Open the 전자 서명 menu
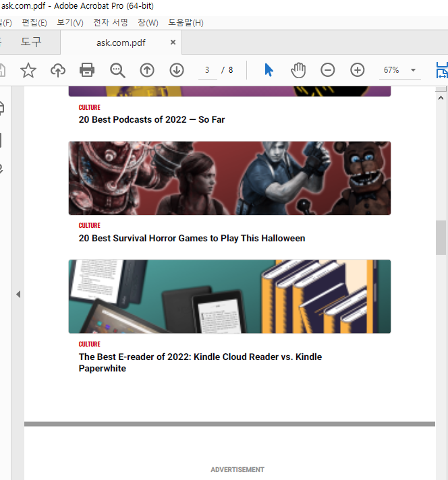The width and height of the screenshot is (448, 480). 111,23
